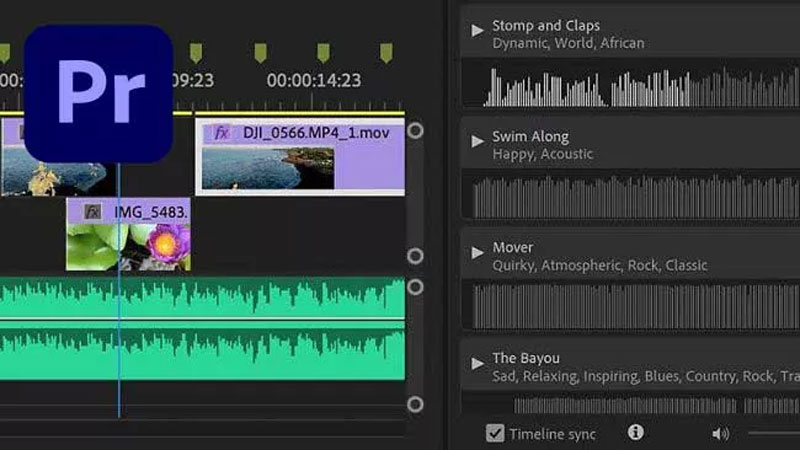Select the Swim Along track title
Viewport: 800px width, 450px height.
pyautogui.click(x=530, y=136)
